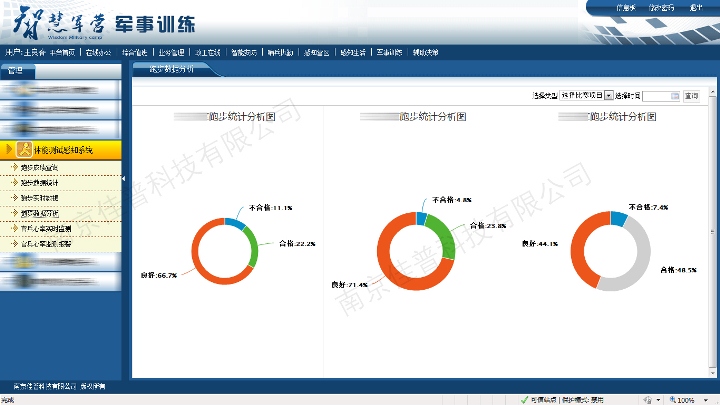Click the calendar icon next to the date field
This screenshot has height=405, width=720.
click(675, 96)
